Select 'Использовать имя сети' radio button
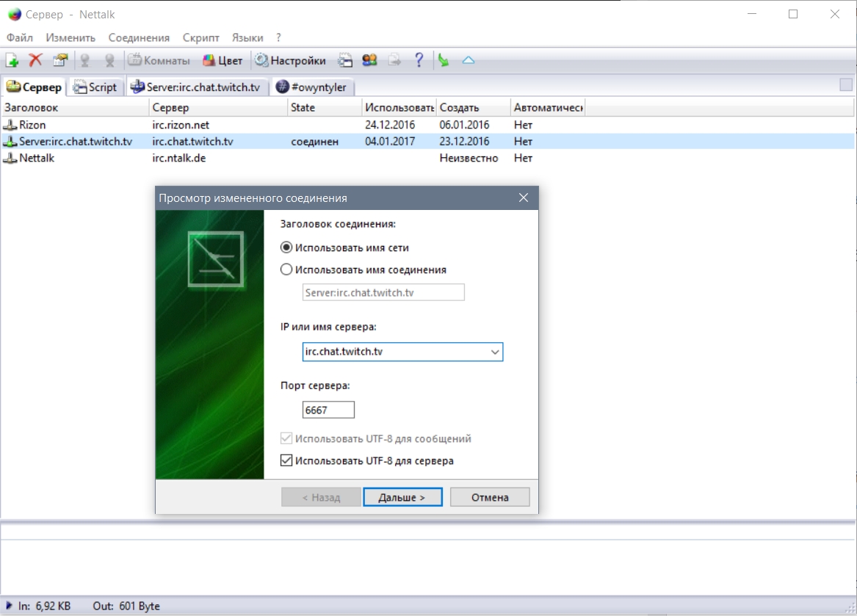 (287, 248)
